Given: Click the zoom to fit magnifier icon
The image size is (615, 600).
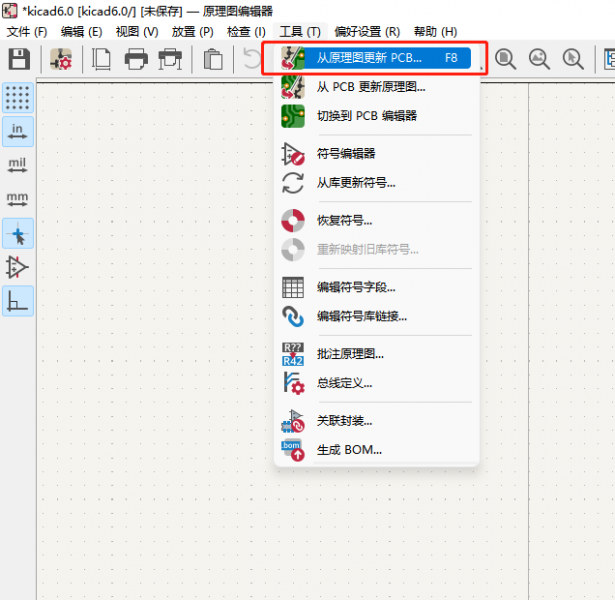Looking at the screenshot, I should click(x=505, y=59).
